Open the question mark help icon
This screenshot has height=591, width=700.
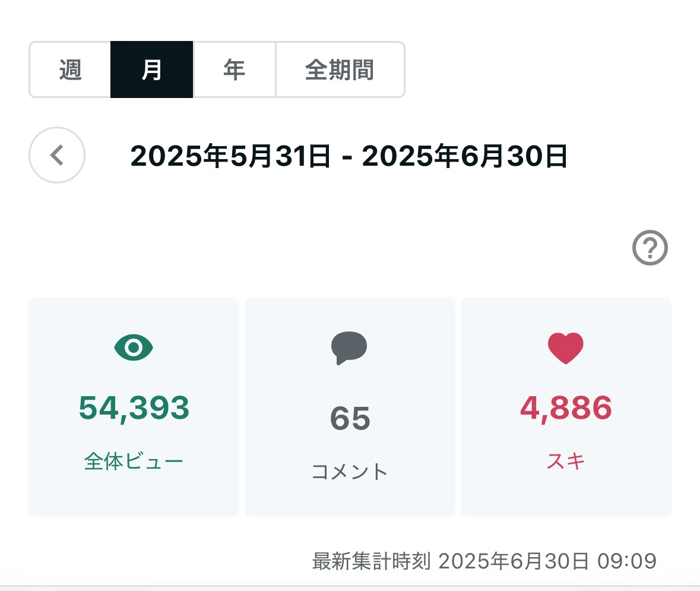pyautogui.click(x=650, y=248)
